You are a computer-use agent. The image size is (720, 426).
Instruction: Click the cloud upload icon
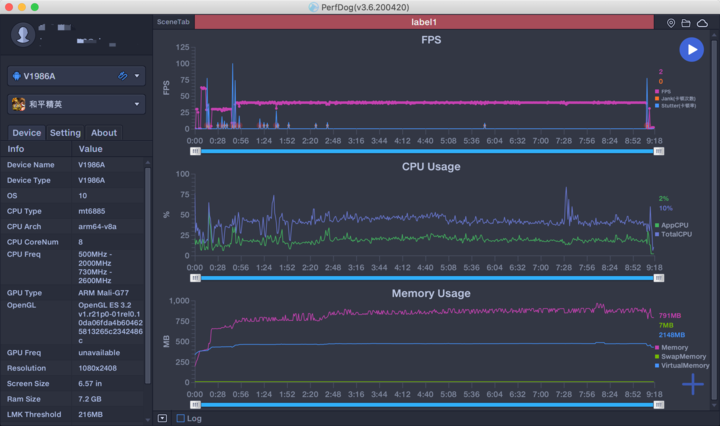tap(702, 22)
